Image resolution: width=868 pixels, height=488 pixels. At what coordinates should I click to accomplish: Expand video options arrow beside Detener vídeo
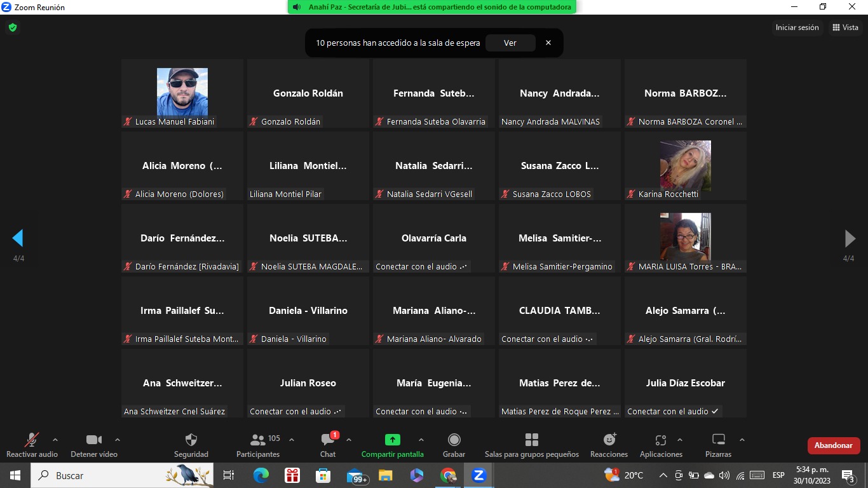click(118, 440)
